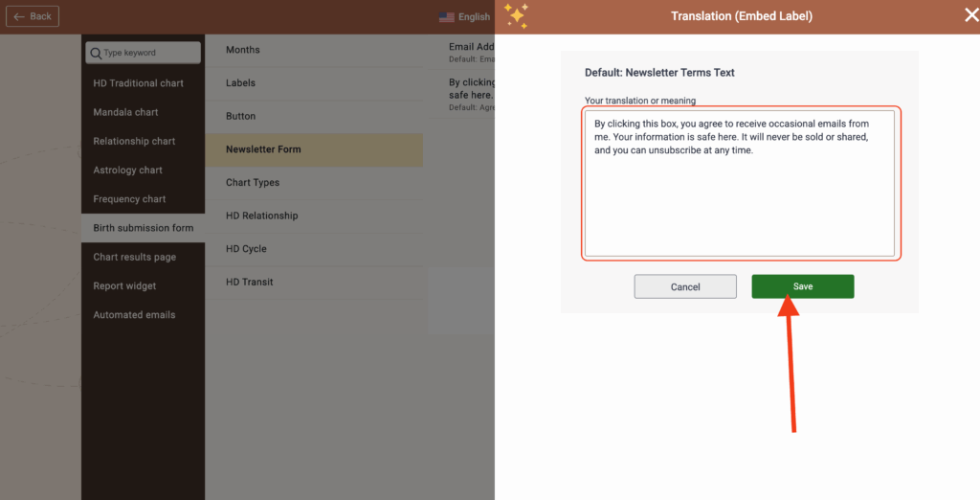
Task: Open HD Traditional chart section
Action: pos(139,83)
